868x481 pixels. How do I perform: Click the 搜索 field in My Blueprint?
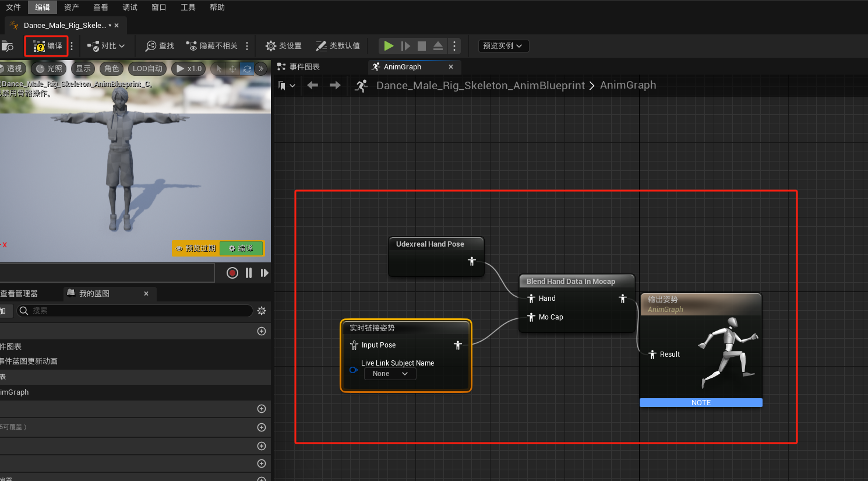coord(135,311)
